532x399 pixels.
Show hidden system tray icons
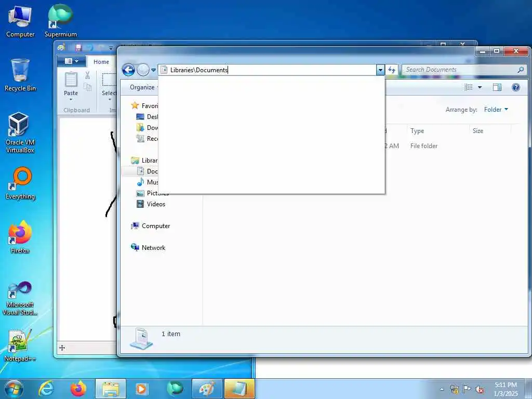coord(442,389)
